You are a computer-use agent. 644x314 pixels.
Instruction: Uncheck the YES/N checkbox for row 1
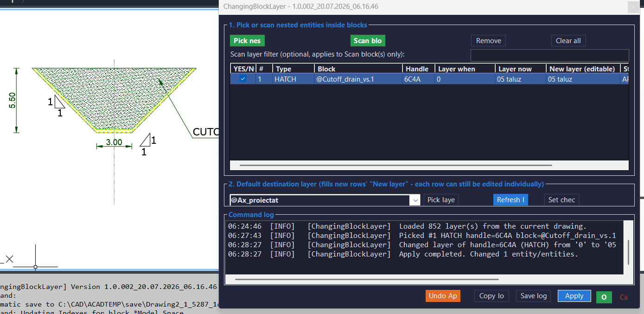243,79
